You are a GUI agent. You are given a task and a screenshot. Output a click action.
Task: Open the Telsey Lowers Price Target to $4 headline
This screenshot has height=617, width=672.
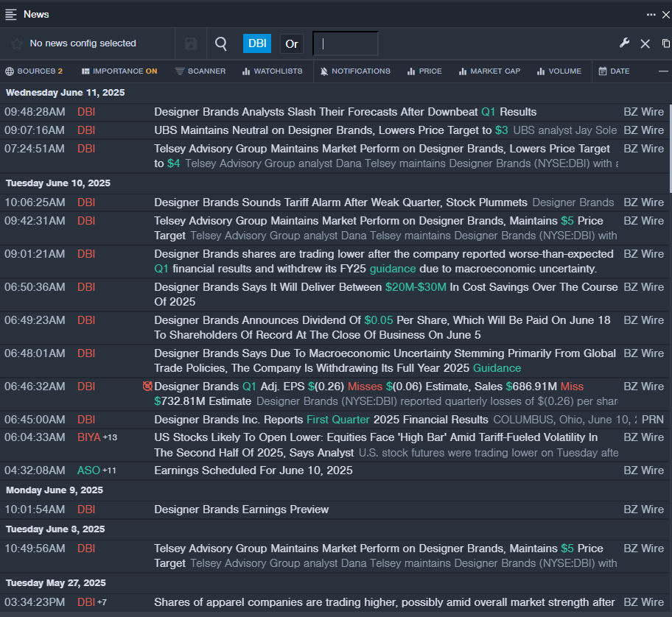click(x=382, y=156)
